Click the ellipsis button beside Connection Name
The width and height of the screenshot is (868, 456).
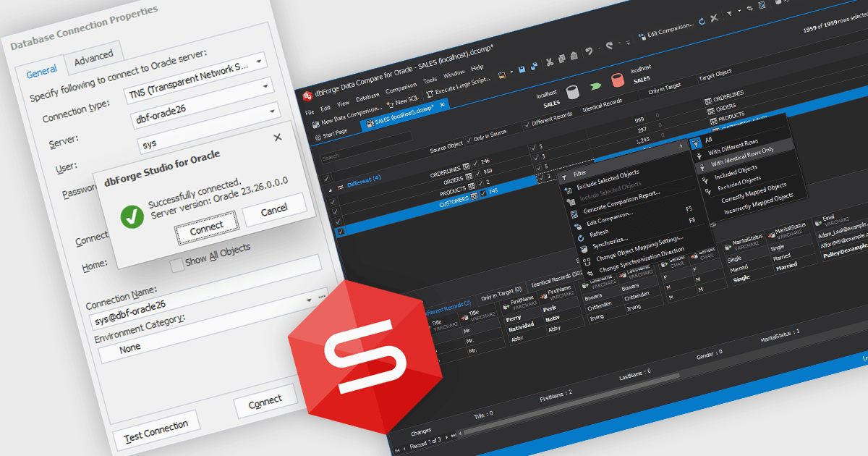click(322, 297)
